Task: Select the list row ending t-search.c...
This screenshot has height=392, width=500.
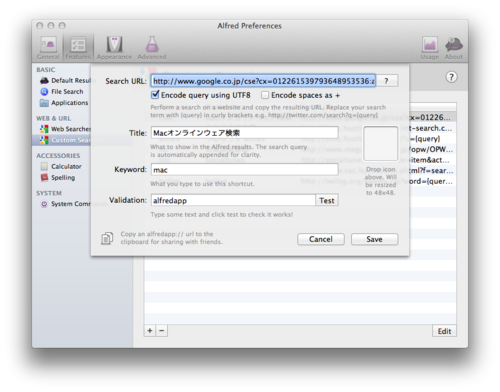Action: [433, 128]
